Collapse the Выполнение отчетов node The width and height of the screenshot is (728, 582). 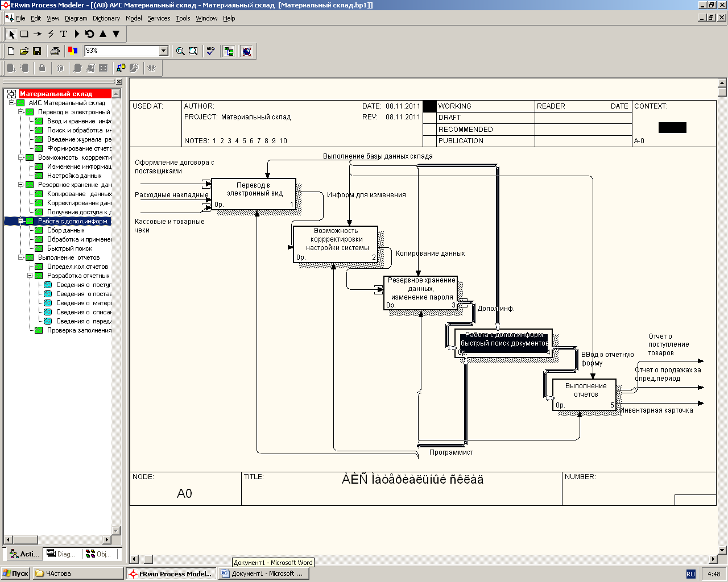(20, 257)
